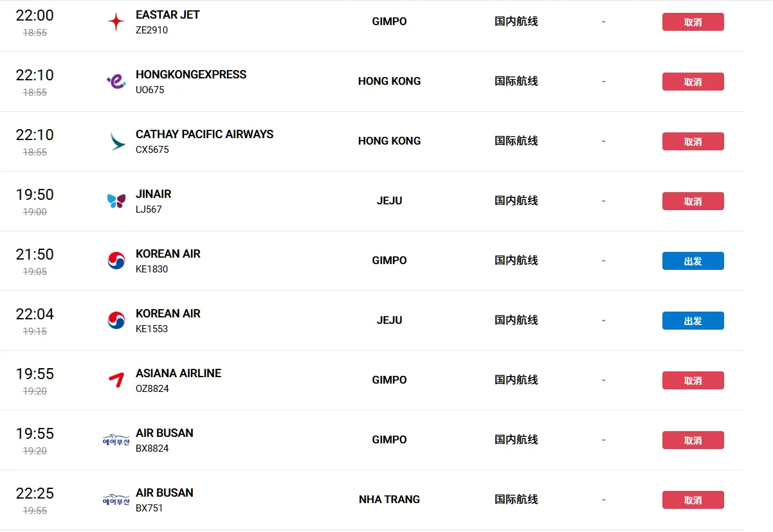Click the Jin Air butterfly logo
The width and height of the screenshot is (773, 532).
116,201
